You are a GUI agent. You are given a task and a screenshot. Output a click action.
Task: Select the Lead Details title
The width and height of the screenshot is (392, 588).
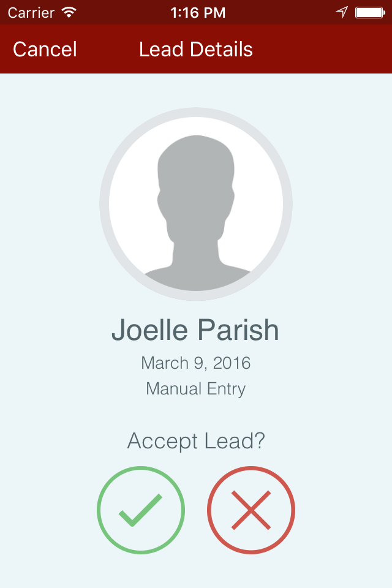tap(196, 49)
